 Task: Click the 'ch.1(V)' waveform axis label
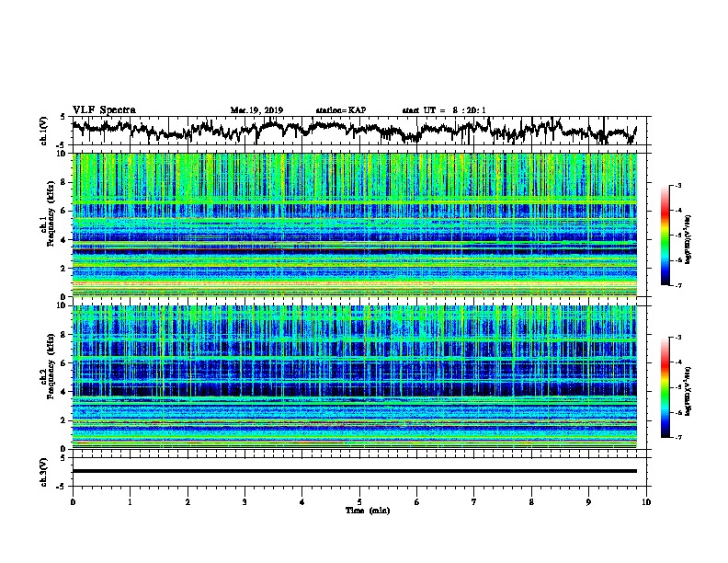click(44, 131)
